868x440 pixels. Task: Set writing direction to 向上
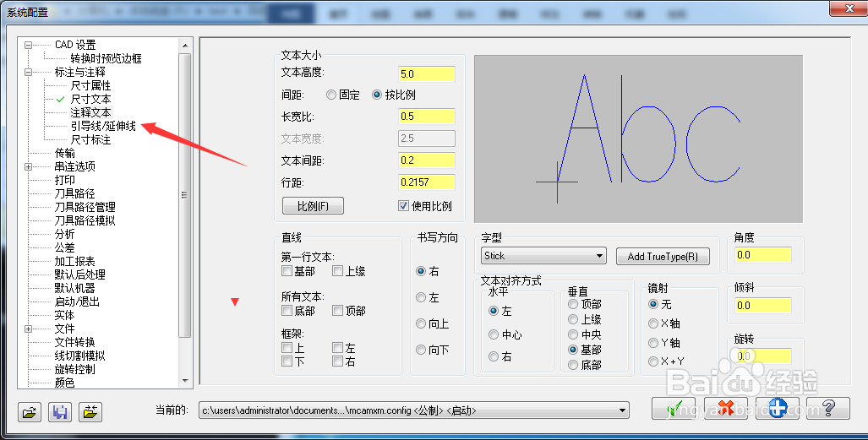(421, 323)
